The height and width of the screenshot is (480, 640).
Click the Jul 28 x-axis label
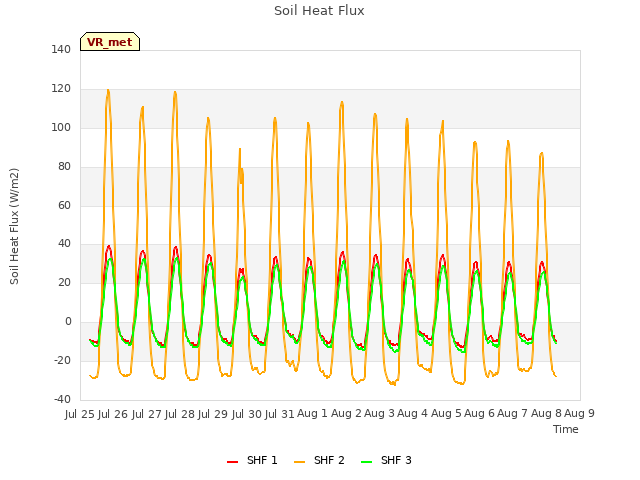pos(180,414)
